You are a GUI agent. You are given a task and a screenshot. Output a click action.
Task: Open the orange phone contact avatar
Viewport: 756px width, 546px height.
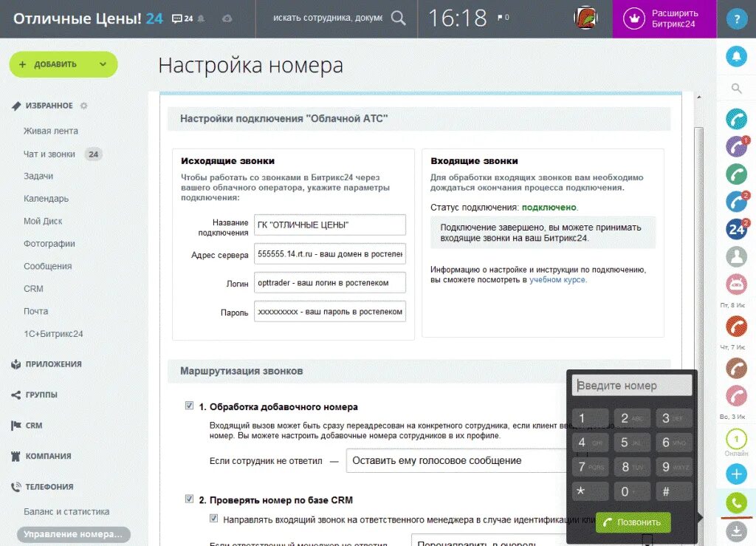736,327
